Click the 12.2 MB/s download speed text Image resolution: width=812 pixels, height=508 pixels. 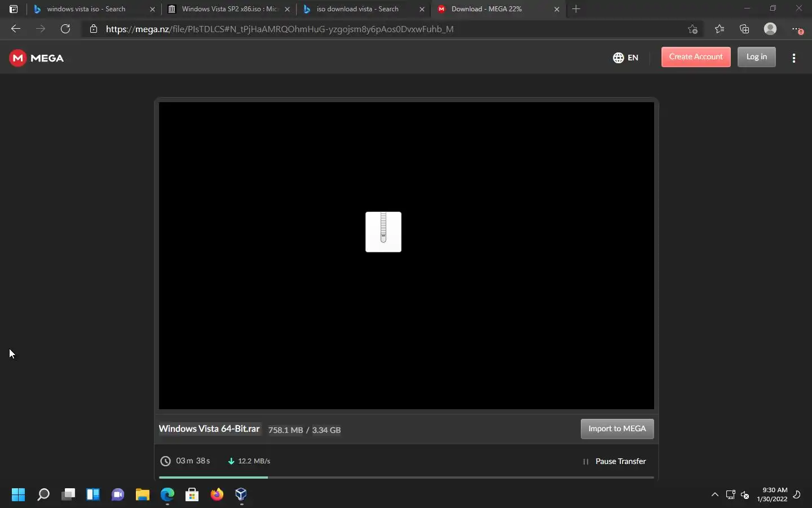tap(254, 461)
